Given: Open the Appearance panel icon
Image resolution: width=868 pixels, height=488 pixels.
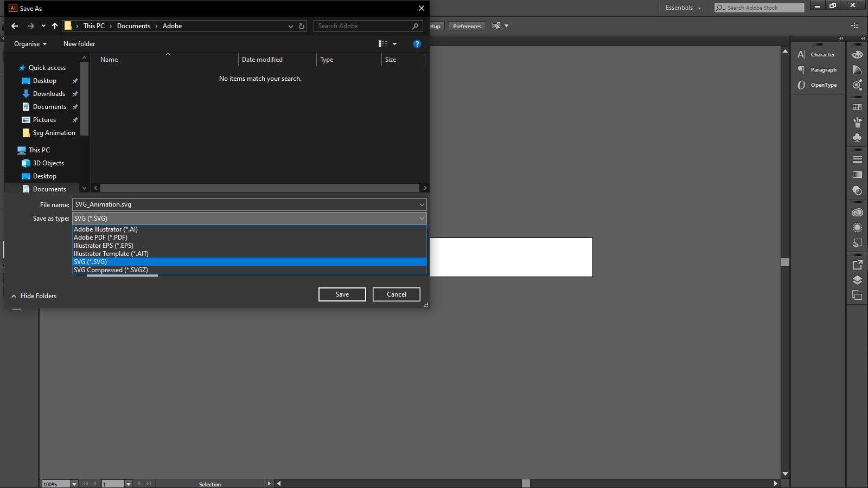Looking at the screenshot, I should tap(857, 228).
